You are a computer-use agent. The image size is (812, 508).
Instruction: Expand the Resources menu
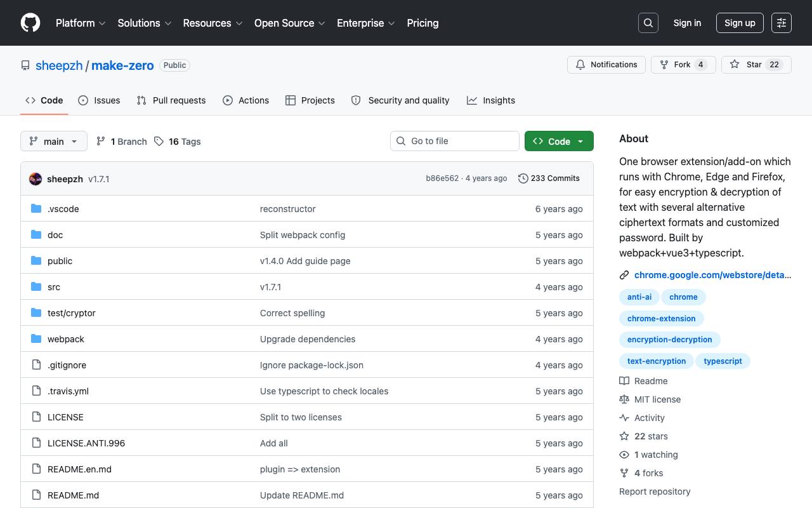[213, 23]
